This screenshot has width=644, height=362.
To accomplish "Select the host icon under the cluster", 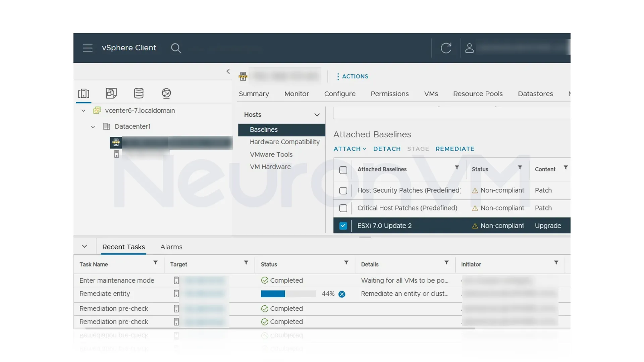I will coord(116,154).
